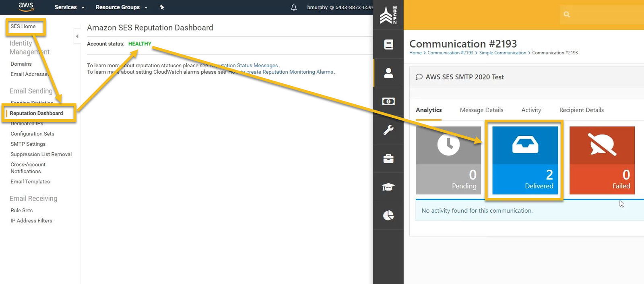Go to SES Home
Screen dimensions: 644x284
23,27
